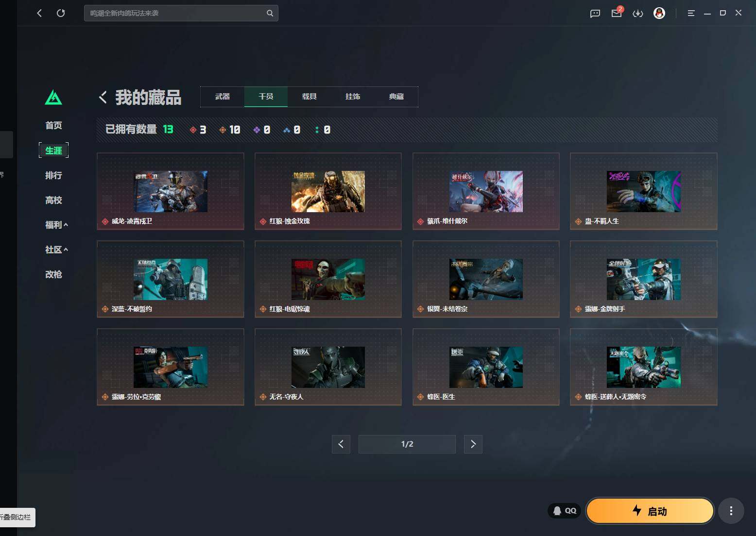Open the chat message icon in title bar
756x536 pixels.
(x=595, y=13)
